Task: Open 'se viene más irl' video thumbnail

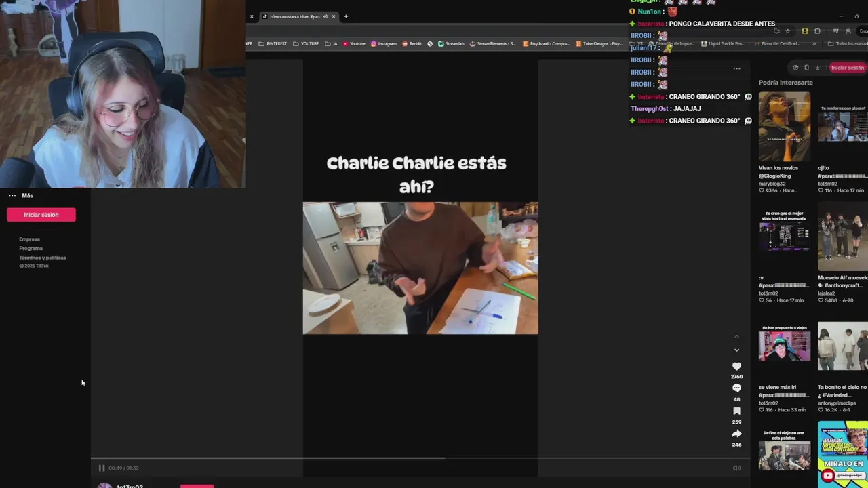Action: [784, 347]
